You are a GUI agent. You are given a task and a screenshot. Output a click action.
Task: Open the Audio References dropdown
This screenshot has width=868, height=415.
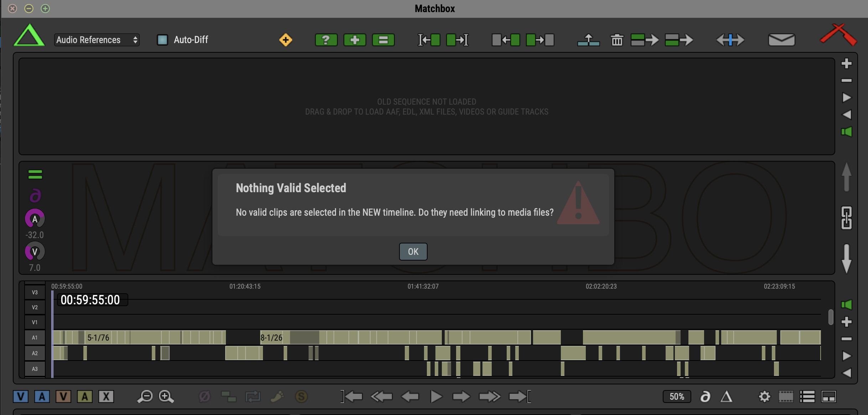(97, 40)
